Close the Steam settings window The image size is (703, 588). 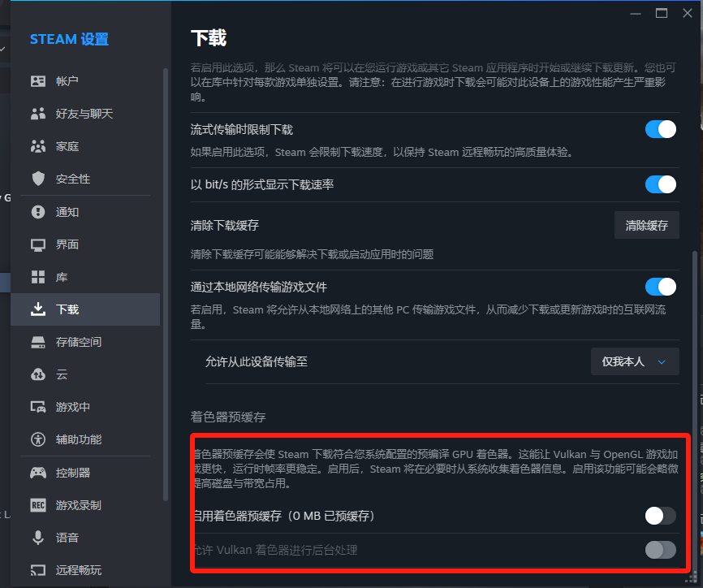pyautogui.click(x=688, y=14)
